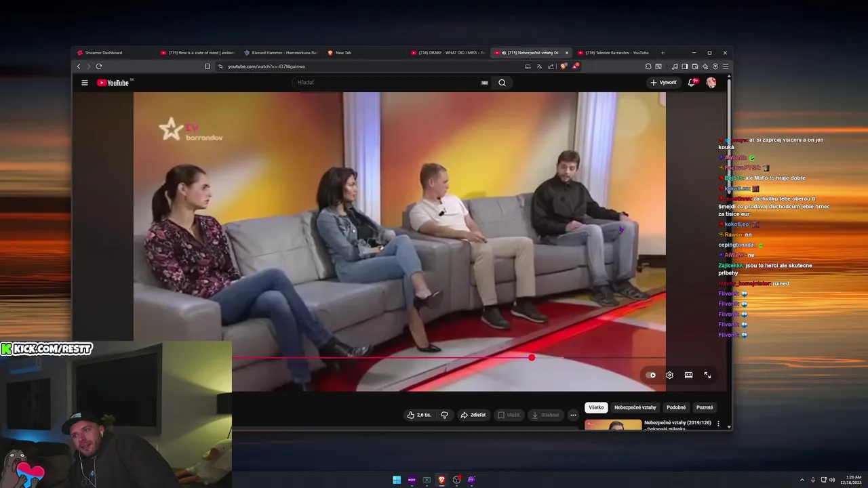The image size is (868, 488).
Task: Open video settings gear icon
Action: click(x=669, y=375)
